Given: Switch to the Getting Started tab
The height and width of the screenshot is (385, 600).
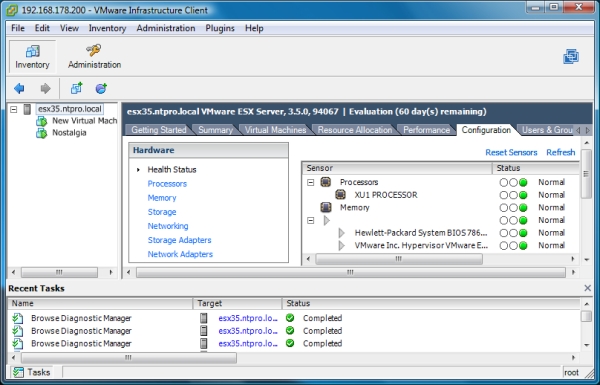Looking at the screenshot, I should [159, 130].
